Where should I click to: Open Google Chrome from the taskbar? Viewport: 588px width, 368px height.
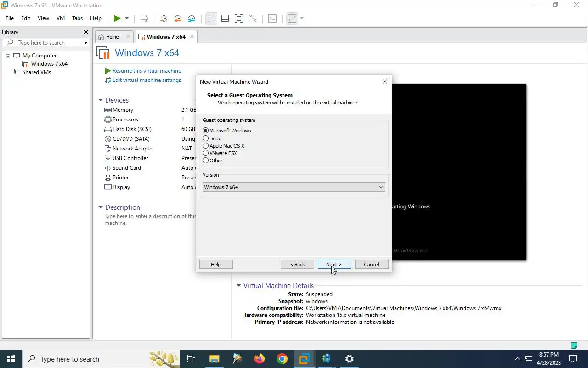282,359
